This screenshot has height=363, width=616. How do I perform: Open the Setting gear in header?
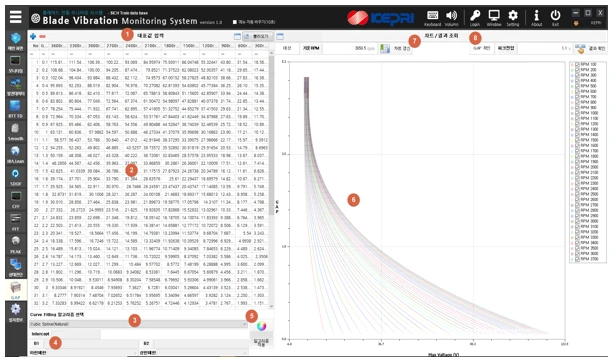pos(513,18)
